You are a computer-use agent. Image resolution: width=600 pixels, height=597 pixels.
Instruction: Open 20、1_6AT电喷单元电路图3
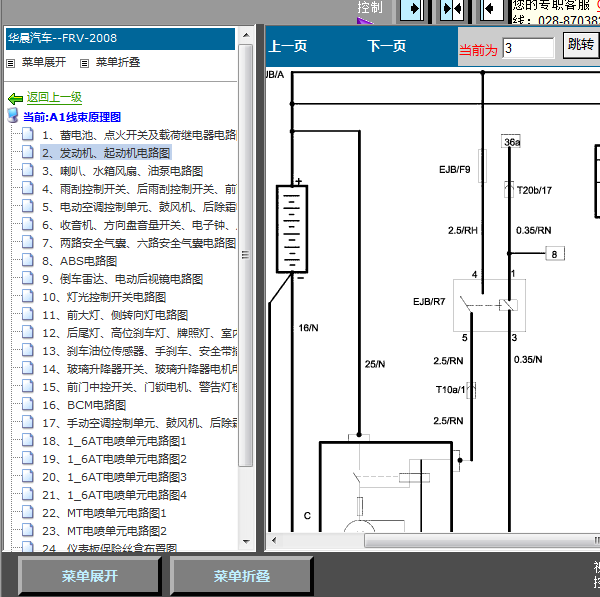(114, 476)
